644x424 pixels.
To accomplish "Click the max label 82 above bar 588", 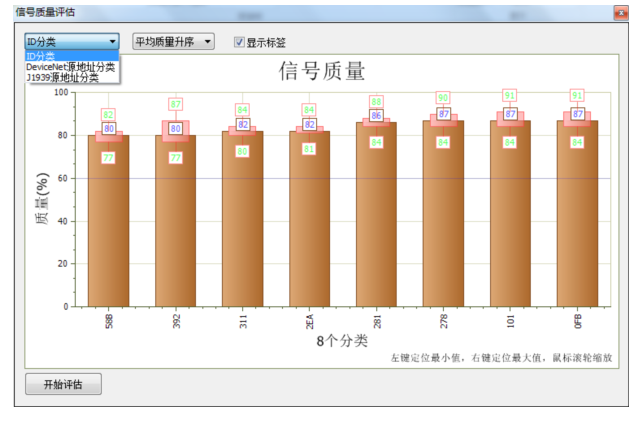I will tap(108, 115).
